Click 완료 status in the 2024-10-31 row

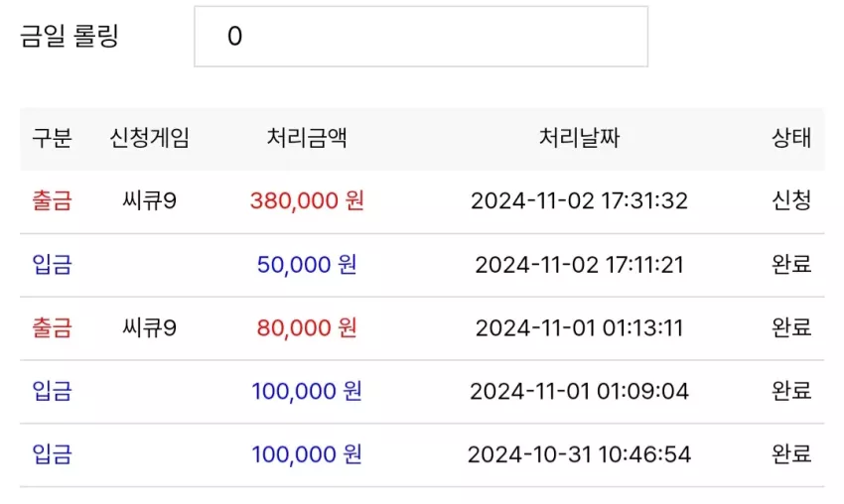(791, 454)
